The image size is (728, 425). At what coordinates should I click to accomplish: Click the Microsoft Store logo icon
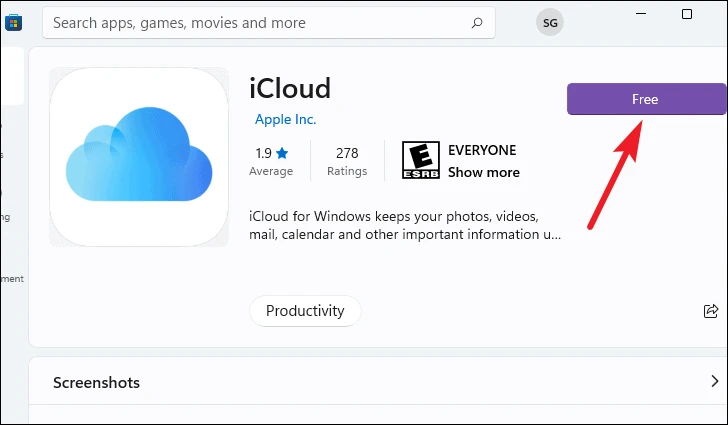coord(13,22)
